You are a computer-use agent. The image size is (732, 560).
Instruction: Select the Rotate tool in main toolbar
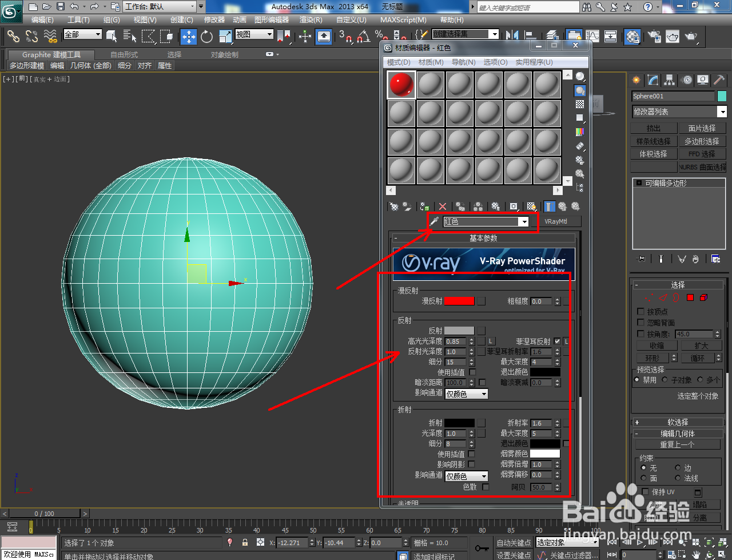coord(207,37)
